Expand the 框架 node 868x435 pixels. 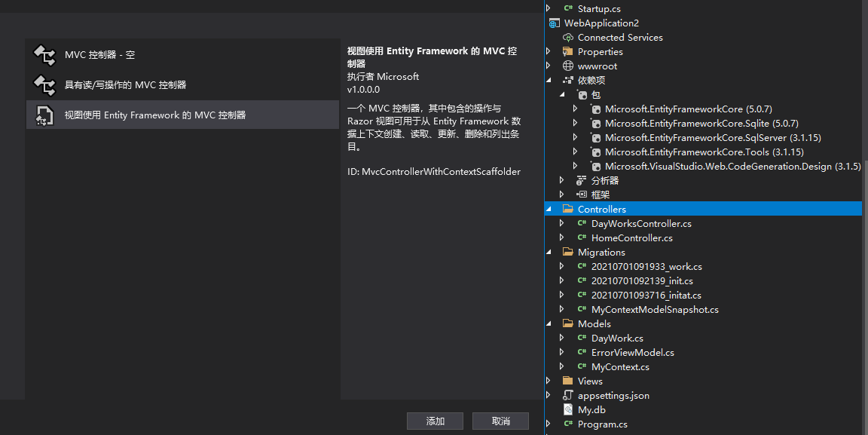(x=562, y=195)
